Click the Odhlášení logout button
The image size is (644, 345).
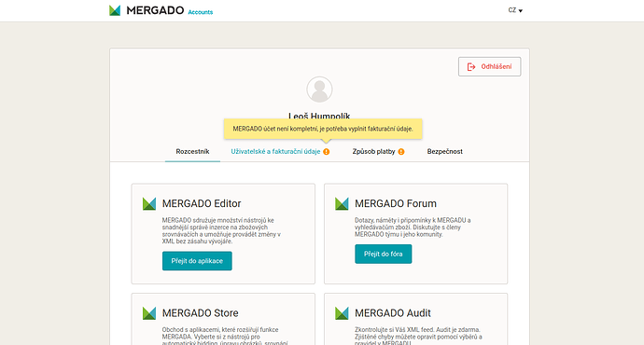[490, 66]
